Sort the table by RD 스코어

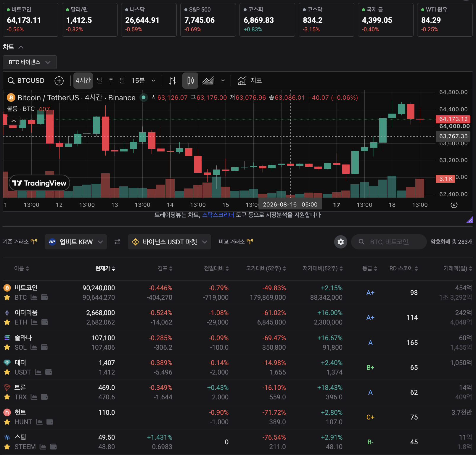click(403, 268)
